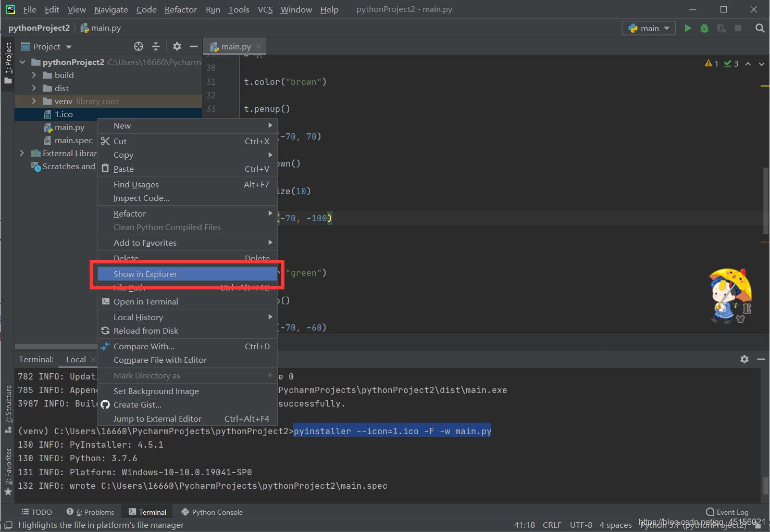Select Create Gist... in the context menu

click(x=188, y=404)
